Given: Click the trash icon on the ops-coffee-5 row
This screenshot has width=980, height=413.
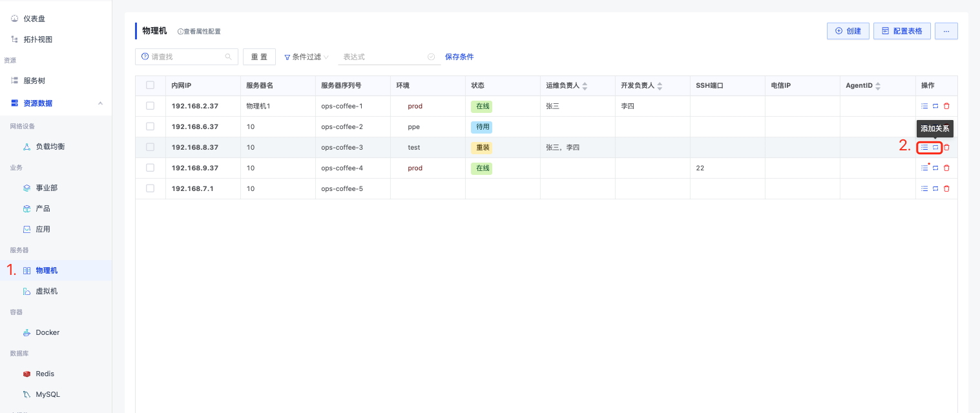Looking at the screenshot, I should point(946,189).
